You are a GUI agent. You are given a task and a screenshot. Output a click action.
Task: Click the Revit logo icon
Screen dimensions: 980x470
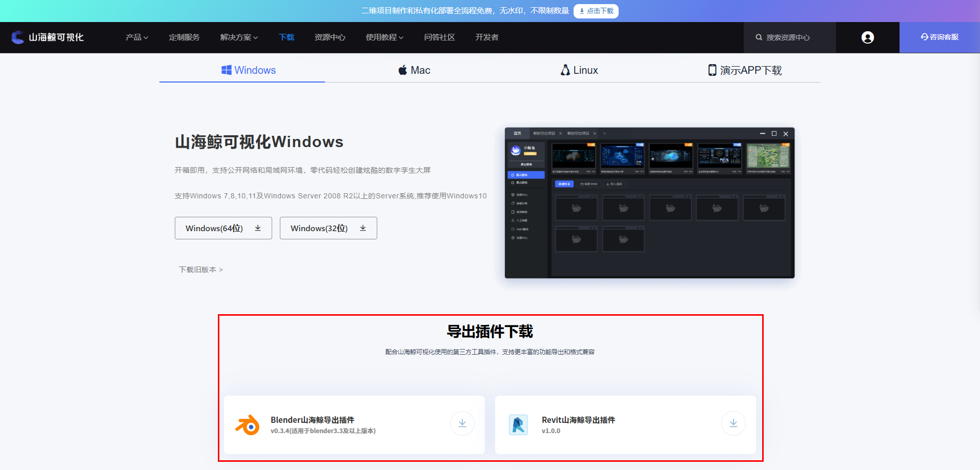pos(518,425)
